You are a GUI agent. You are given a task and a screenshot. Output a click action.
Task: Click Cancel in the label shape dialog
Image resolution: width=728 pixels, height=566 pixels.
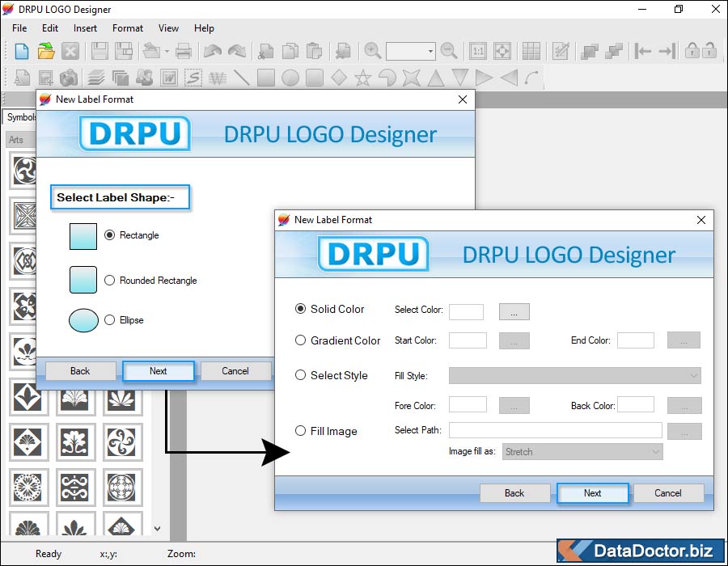coord(235,371)
